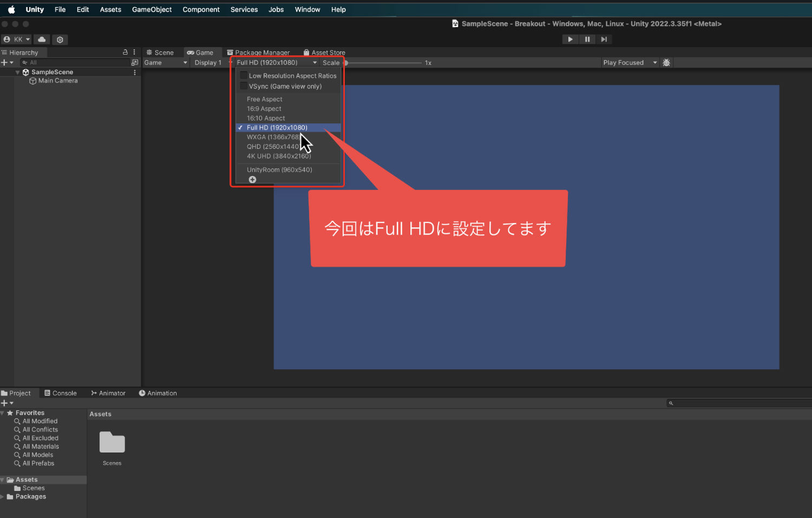Open the cloud services icon
Image resolution: width=812 pixels, height=518 pixels.
tap(42, 40)
